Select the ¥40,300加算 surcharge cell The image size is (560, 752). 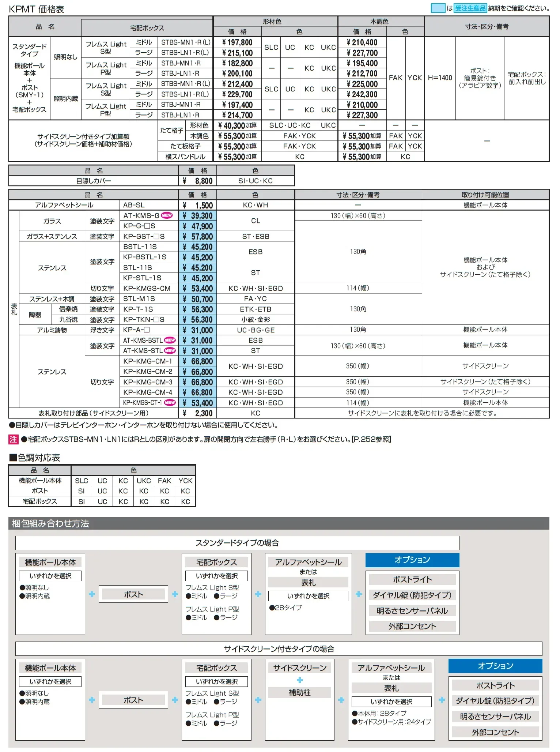coord(237,125)
